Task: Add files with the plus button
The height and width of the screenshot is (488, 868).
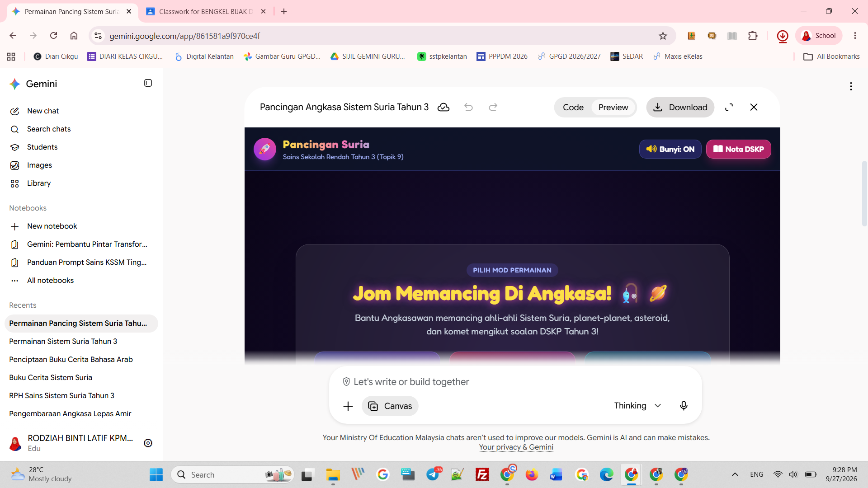Action: click(x=348, y=406)
